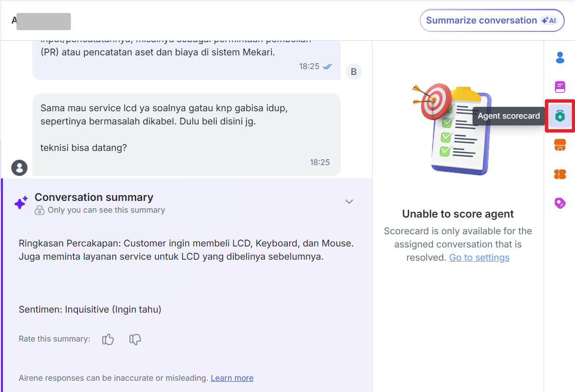Click the 18:25 timestamp under the customer message
575x392 pixels.
[320, 163]
